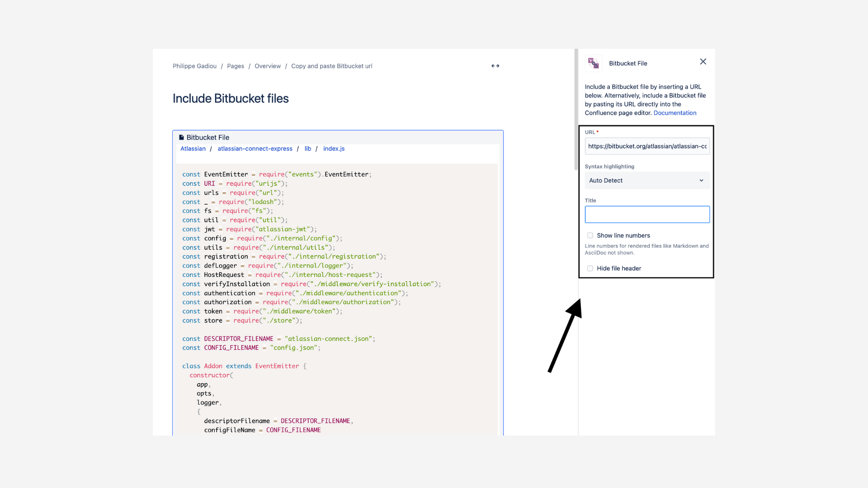Viewport: 868px width, 488px height.
Task: Click the Bitbucket logo icon in panel header
Action: (x=594, y=63)
